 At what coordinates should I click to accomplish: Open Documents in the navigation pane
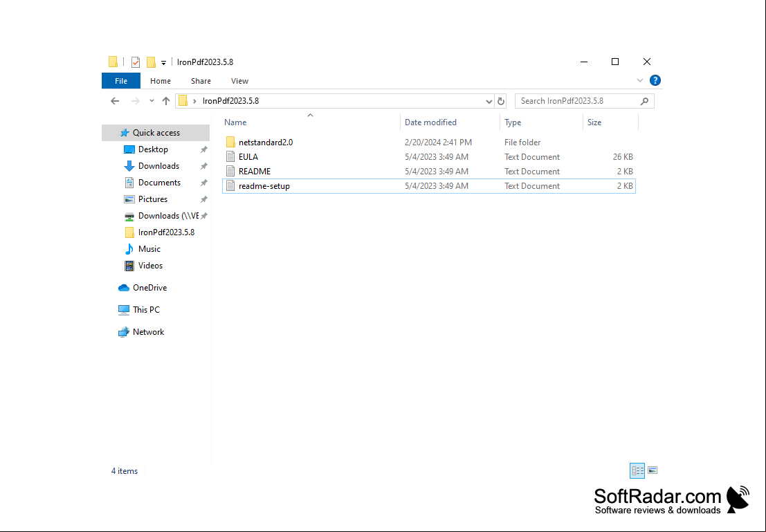(159, 183)
